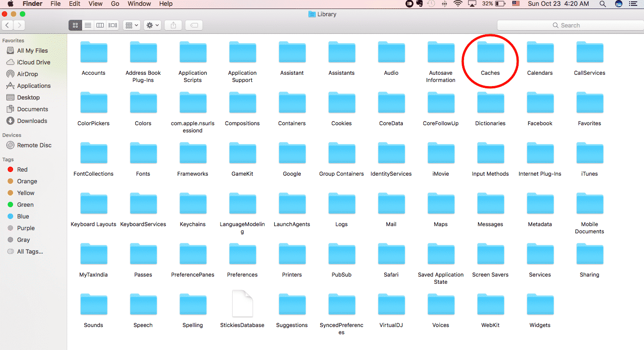
Task: Open the File menu
Action: [x=55, y=4]
